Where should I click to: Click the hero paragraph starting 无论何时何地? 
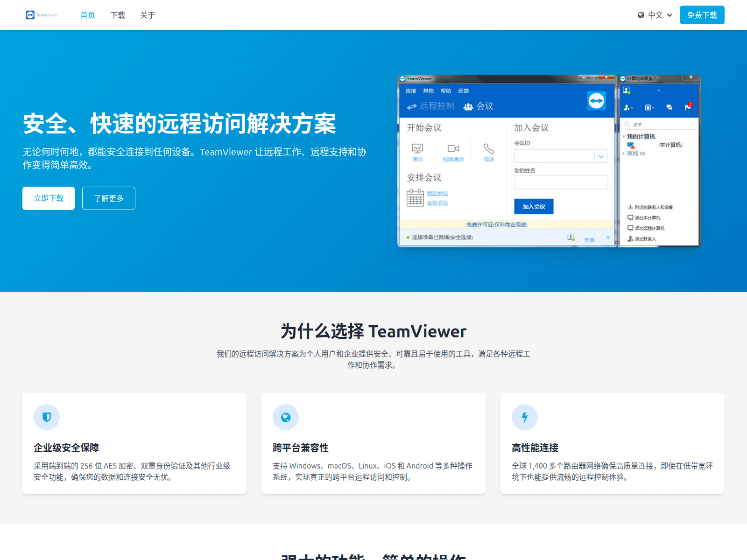tap(194, 158)
